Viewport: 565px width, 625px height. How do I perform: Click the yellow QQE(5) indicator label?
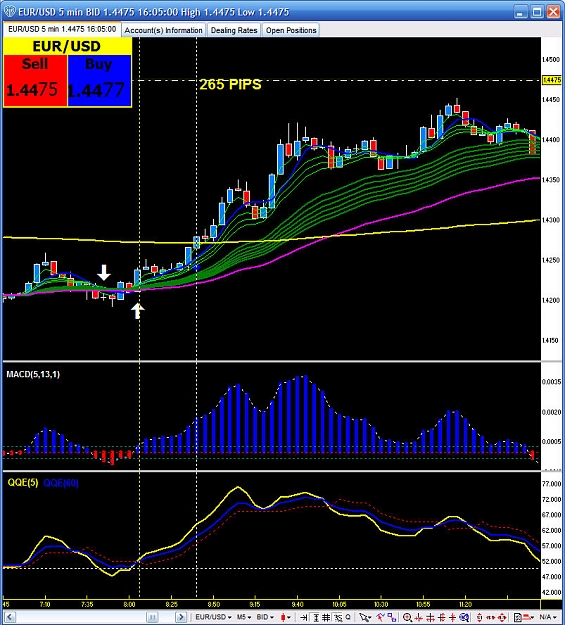click(x=23, y=483)
